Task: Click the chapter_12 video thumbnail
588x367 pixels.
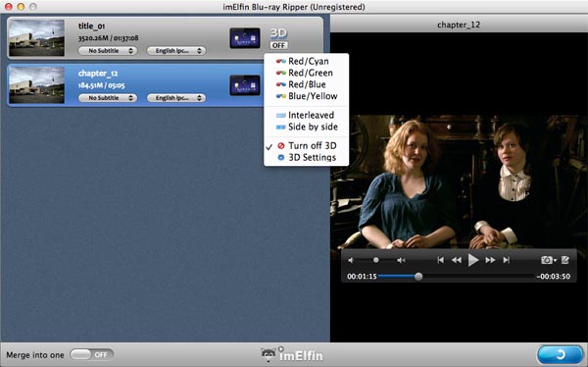Action: (x=36, y=85)
